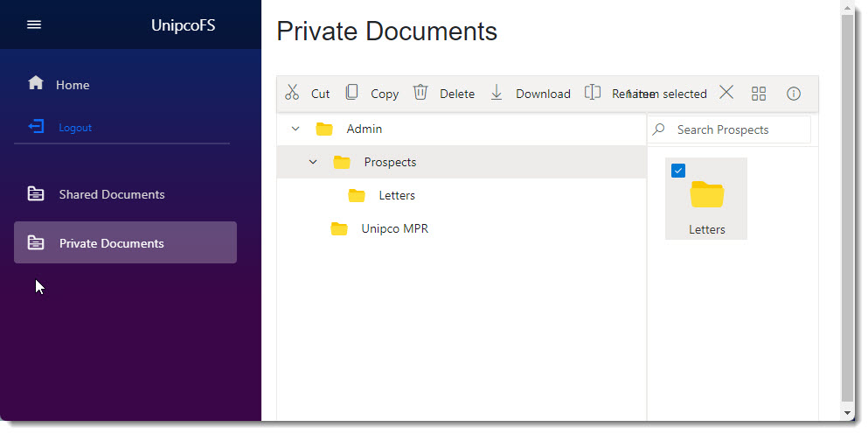Open the hamburger menu icon
The height and width of the screenshot is (434, 868).
[x=34, y=24]
